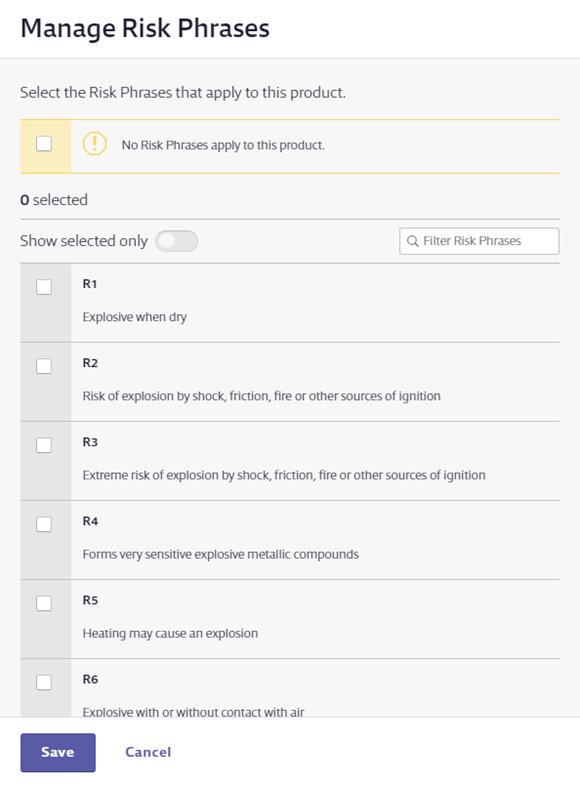Screen dimensions: 580x787
Task: Select the R2 risk phrase checkbox
Action: click(44, 366)
